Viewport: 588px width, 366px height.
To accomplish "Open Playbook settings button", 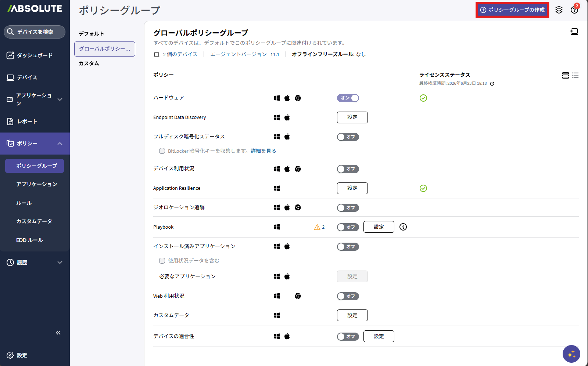I will pos(379,227).
